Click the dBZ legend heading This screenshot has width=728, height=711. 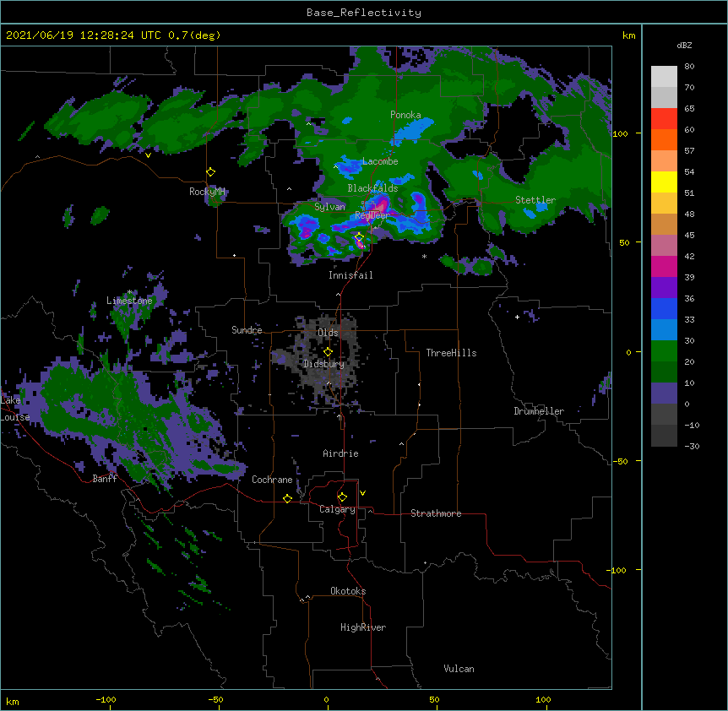click(x=684, y=46)
